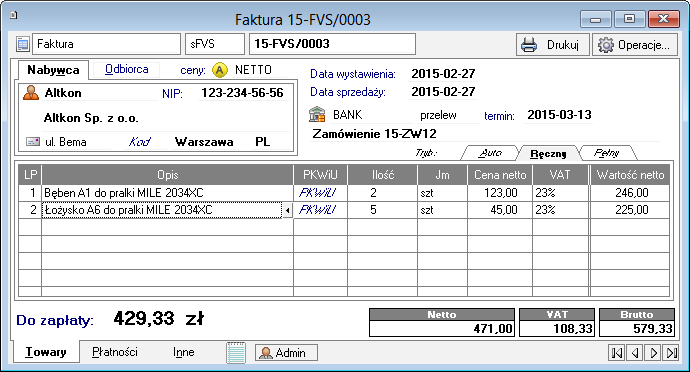The image size is (690, 372).
Task: Click the window system menu icon
Action: pyautogui.click(x=14, y=15)
